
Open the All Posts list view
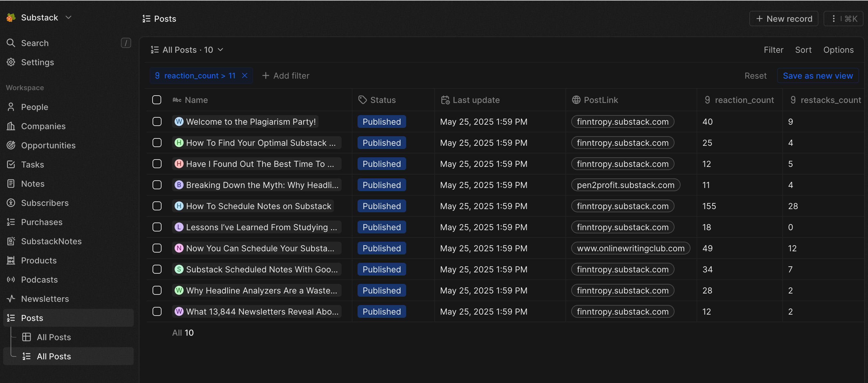pos(68,356)
